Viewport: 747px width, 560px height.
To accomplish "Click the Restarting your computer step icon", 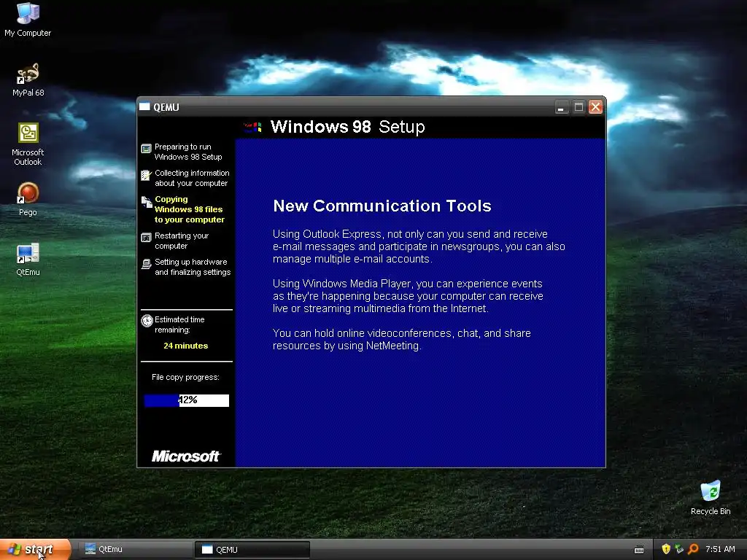I will pos(146,238).
